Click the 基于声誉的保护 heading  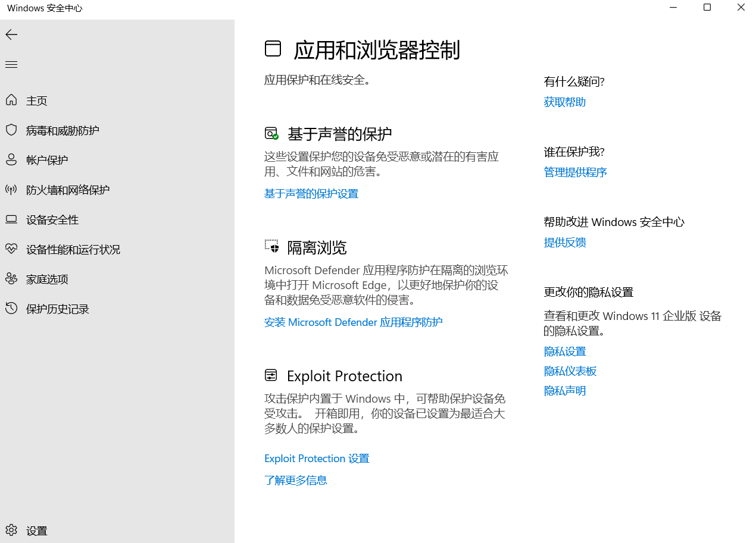(340, 134)
